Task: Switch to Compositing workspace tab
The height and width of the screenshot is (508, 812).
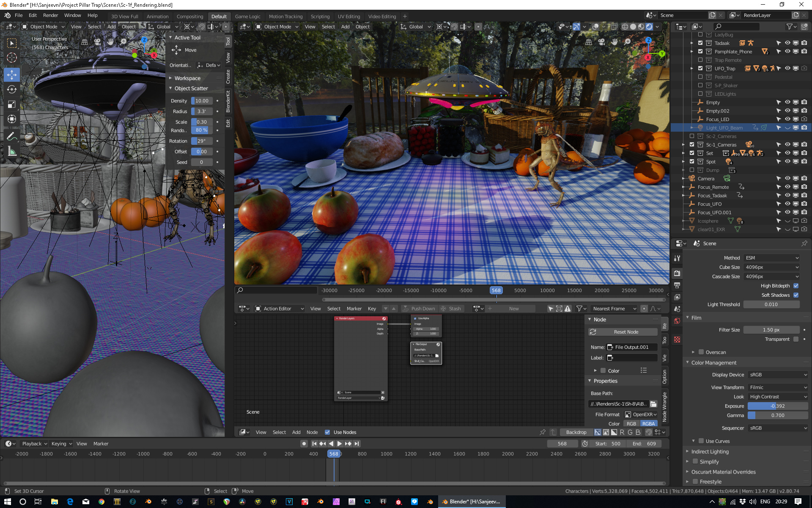Action: [x=190, y=17]
